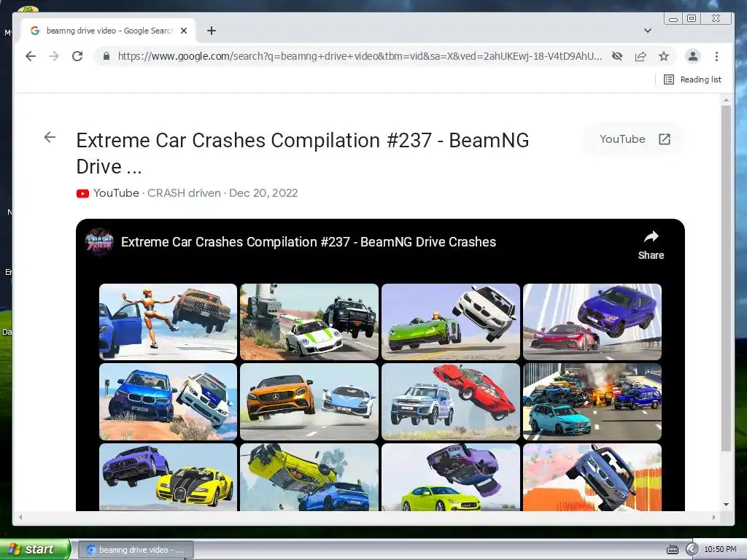Click thumbnail with blue BMW SUV and police car
The width and height of the screenshot is (747, 560).
pyautogui.click(x=168, y=402)
